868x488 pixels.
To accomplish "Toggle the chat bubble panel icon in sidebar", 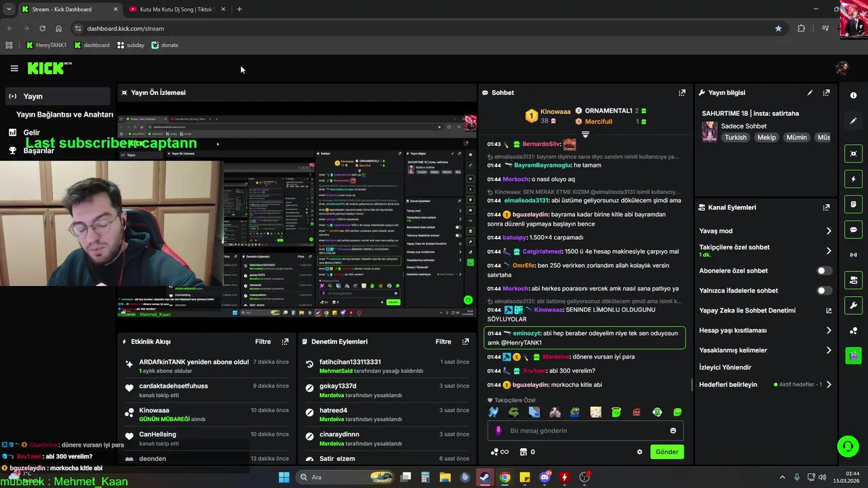I will click(853, 230).
